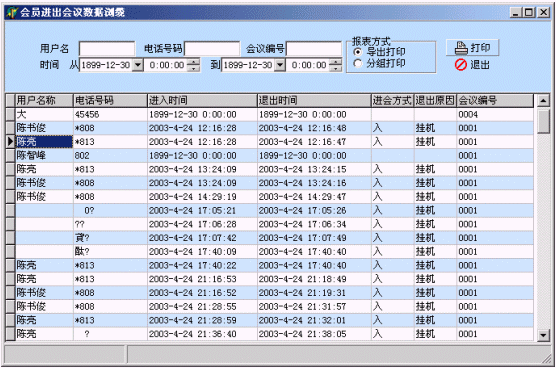The image size is (556, 368).
Task: Increase the start time with spinner up arrow
Action: [x=193, y=62]
